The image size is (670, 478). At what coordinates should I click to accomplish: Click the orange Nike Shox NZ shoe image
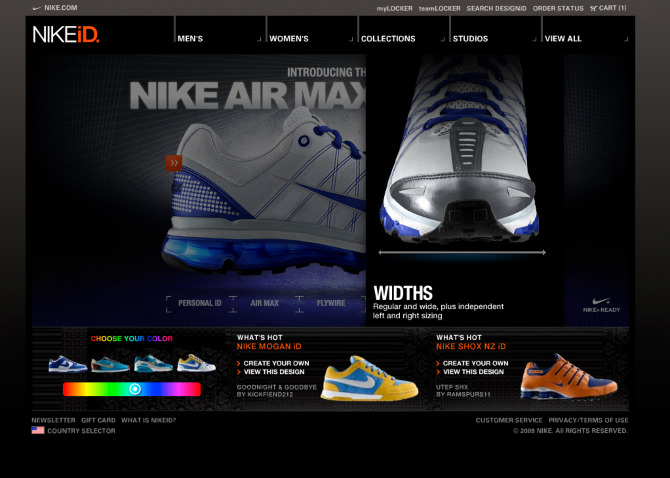tap(568, 376)
